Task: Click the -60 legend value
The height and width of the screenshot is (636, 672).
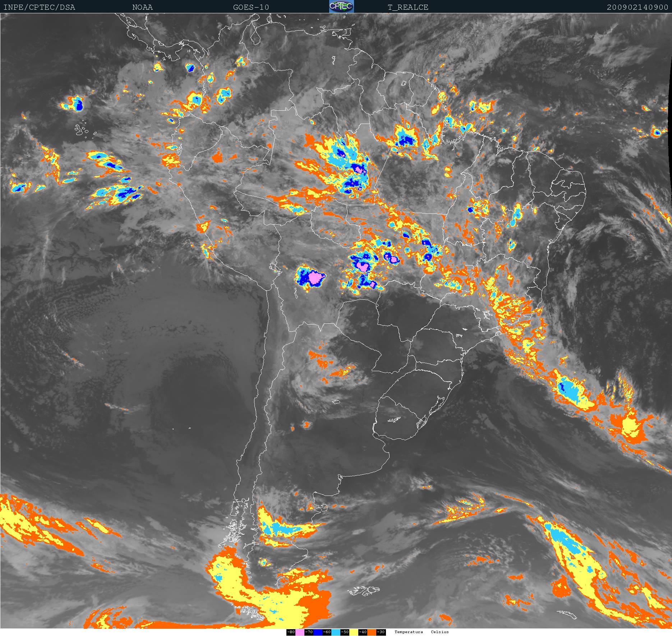Action: (x=327, y=632)
